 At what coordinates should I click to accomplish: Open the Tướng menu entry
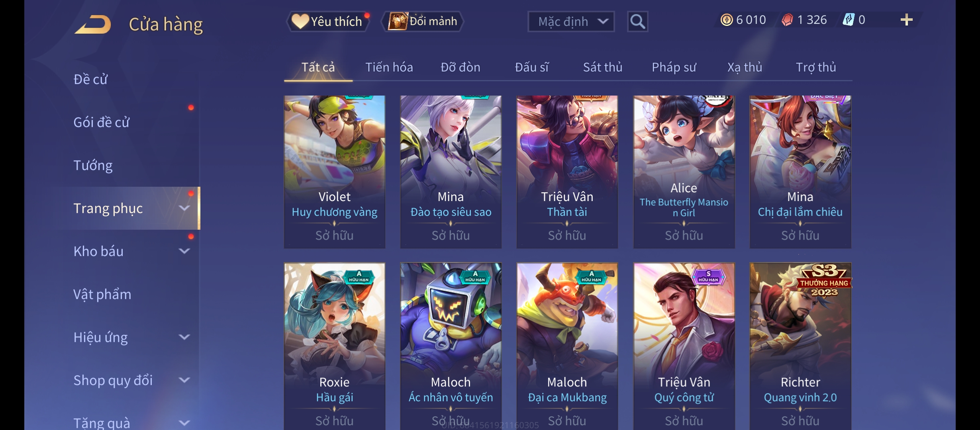93,165
